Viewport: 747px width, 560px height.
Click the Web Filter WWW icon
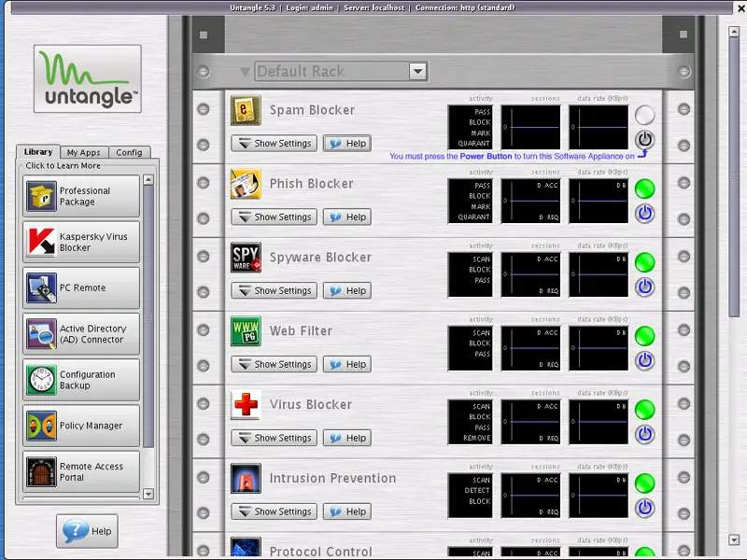(x=246, y=331)
